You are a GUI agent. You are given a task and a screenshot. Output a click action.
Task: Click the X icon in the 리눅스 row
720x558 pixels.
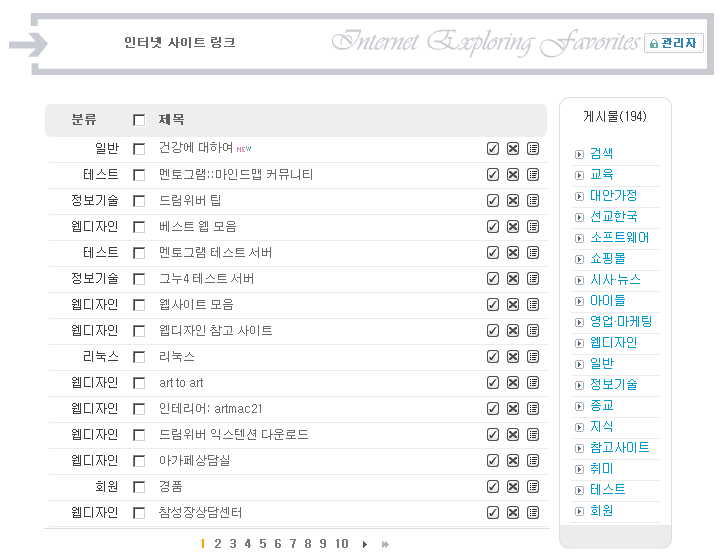[x=512, y=356]
